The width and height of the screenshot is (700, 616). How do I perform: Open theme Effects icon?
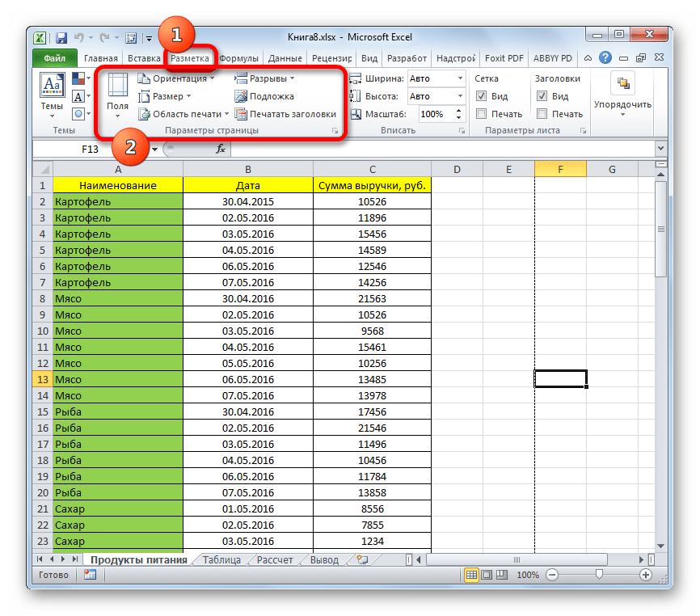click(x=82, y=114)
